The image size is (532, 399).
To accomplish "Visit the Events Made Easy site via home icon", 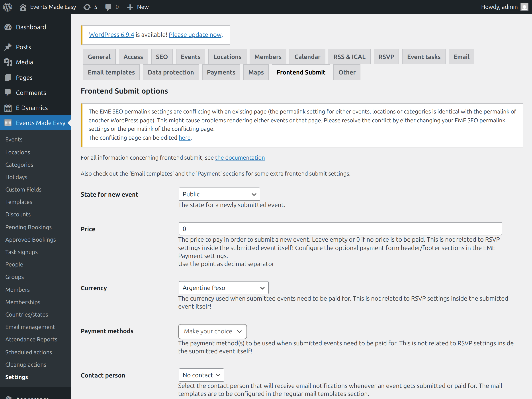I will tap(23, 7).
